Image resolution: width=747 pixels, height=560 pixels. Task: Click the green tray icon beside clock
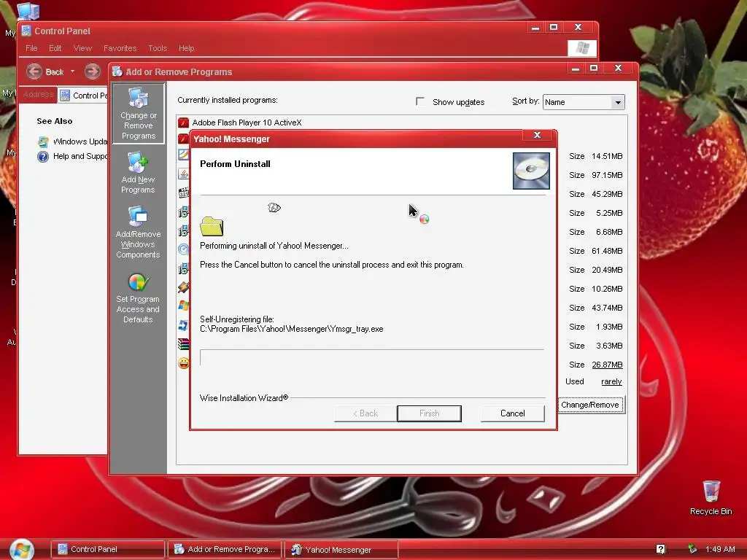point(692,549)
